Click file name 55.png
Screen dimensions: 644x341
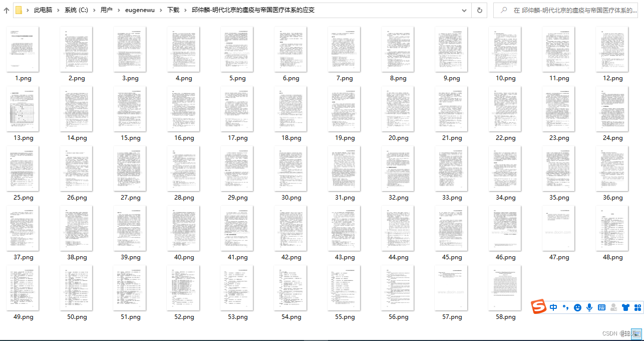click(x=345, y=317)
